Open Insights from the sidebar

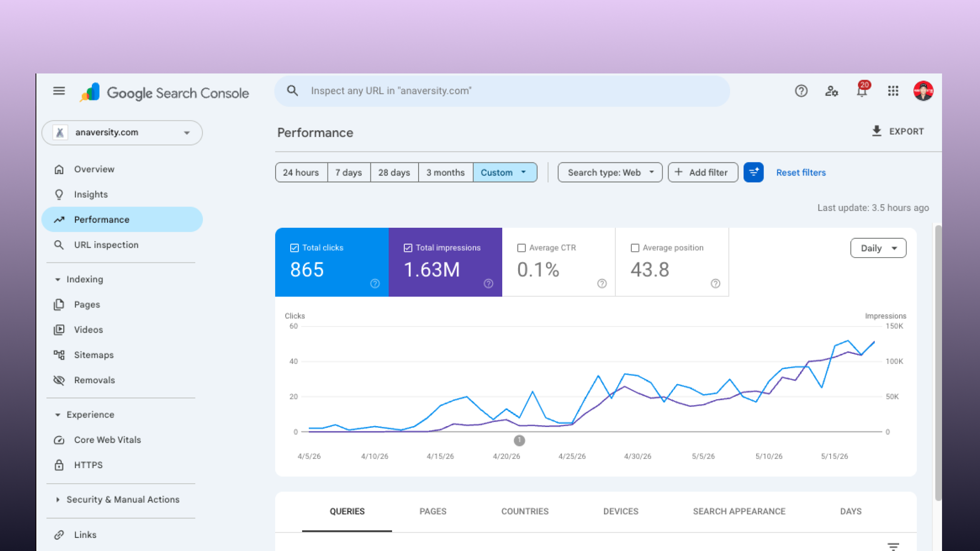click(122, 194)
